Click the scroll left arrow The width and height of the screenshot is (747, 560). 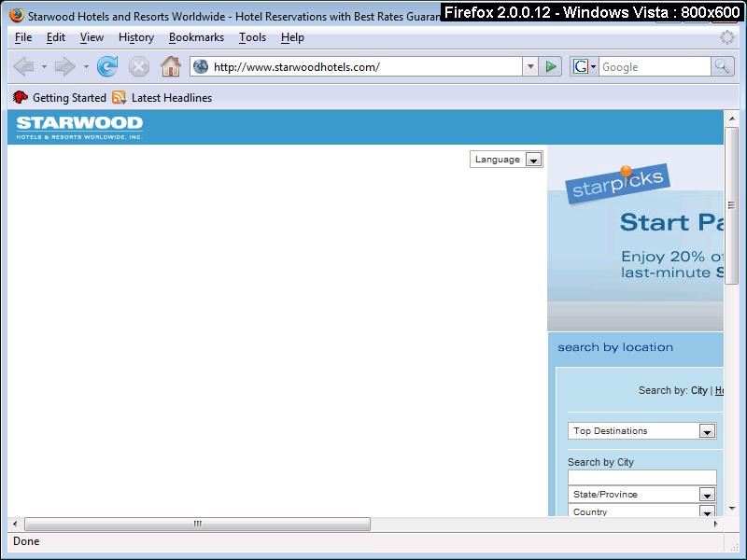point(15,524)
